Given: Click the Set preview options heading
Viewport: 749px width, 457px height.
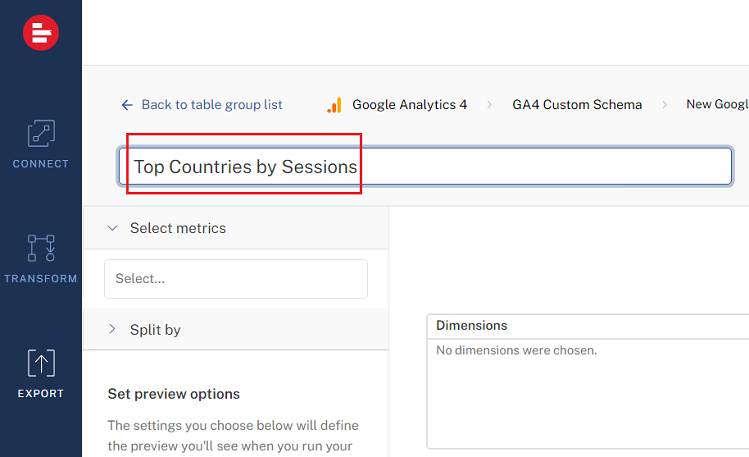Looking at the screenshot, I should 173,394.
